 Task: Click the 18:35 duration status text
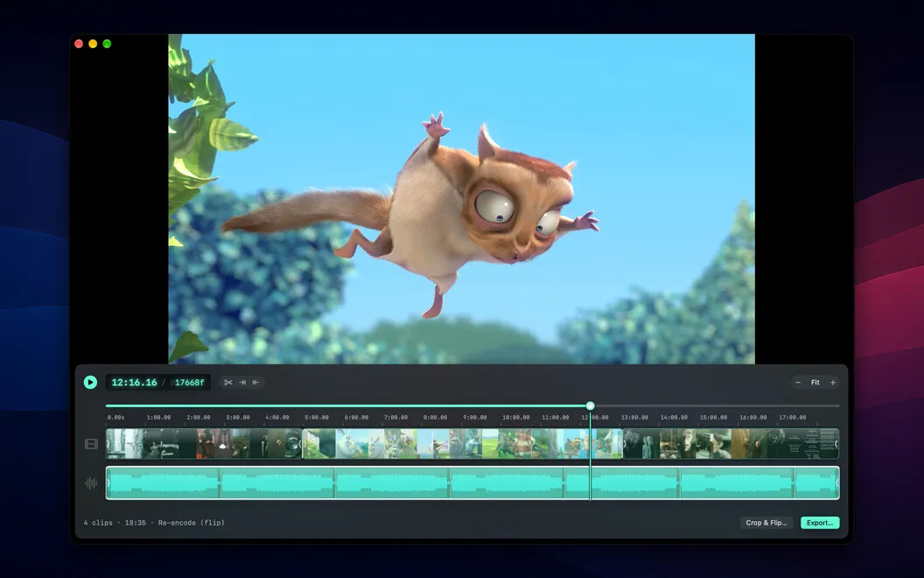[x=135, y=523]
